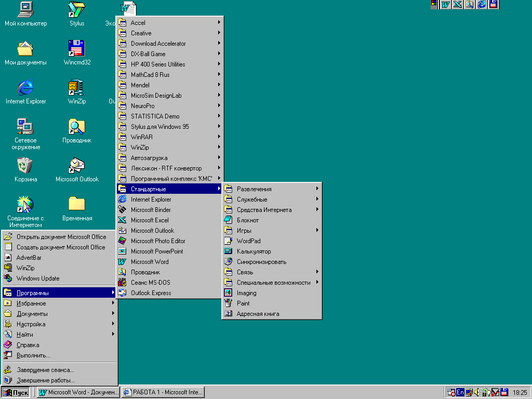This screenshot has width=532, height=399.
Task: Open Imaging from Стандартные menu
Action: point(272,293)
